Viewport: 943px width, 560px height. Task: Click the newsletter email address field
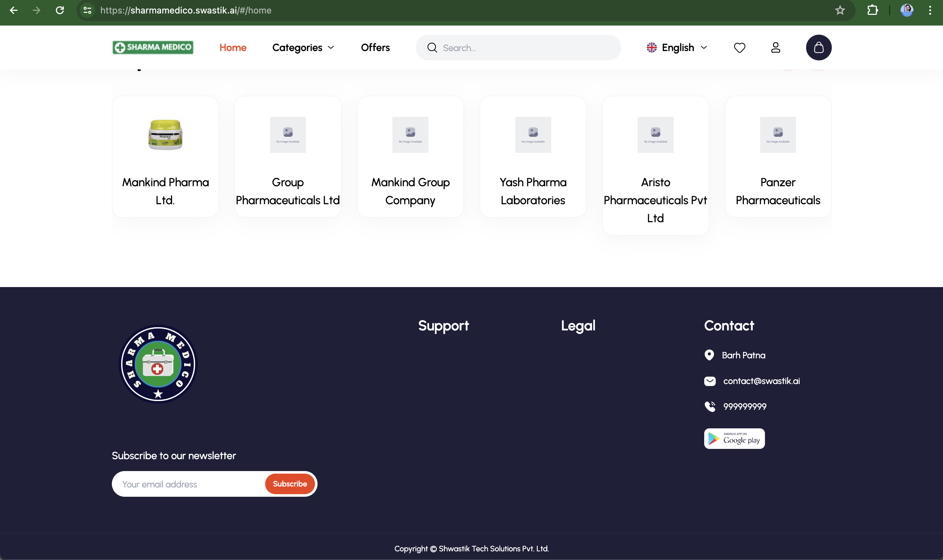click(x=189, y=484)
